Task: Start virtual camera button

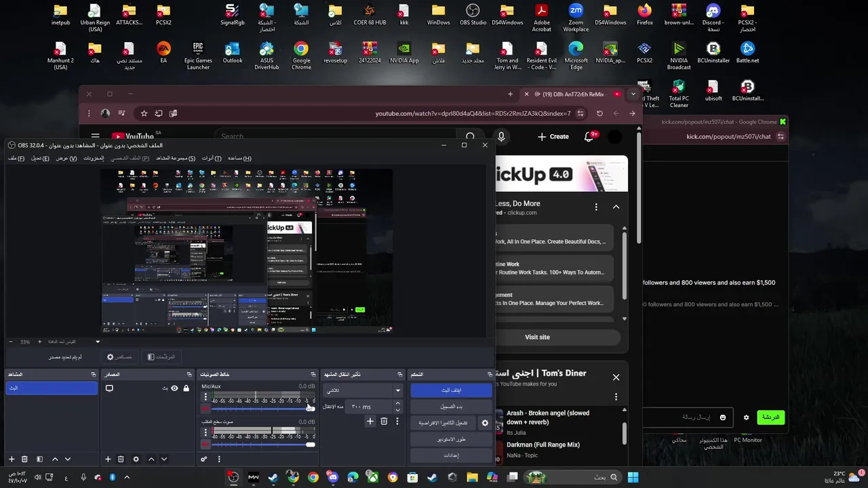Action: point(443,423)
